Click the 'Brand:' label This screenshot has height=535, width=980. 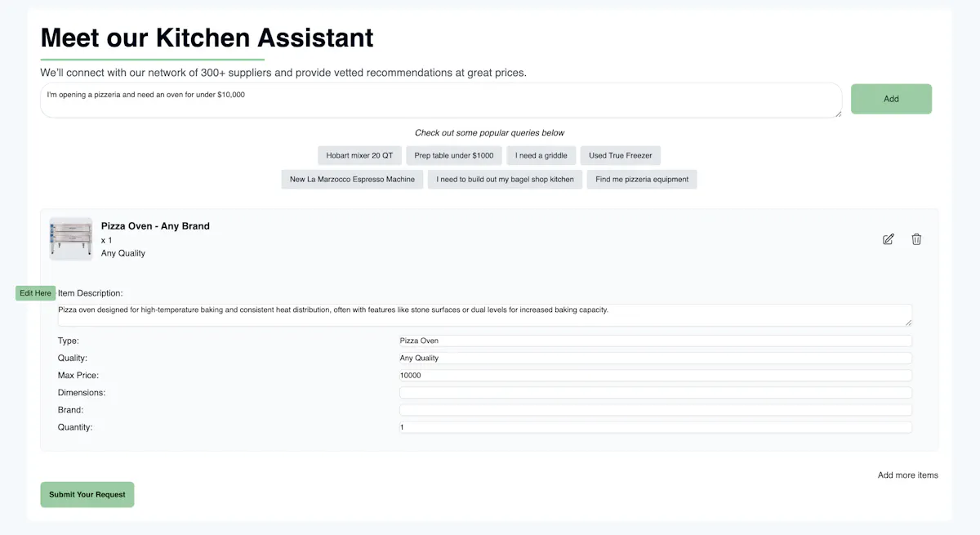tap(71, 410)
